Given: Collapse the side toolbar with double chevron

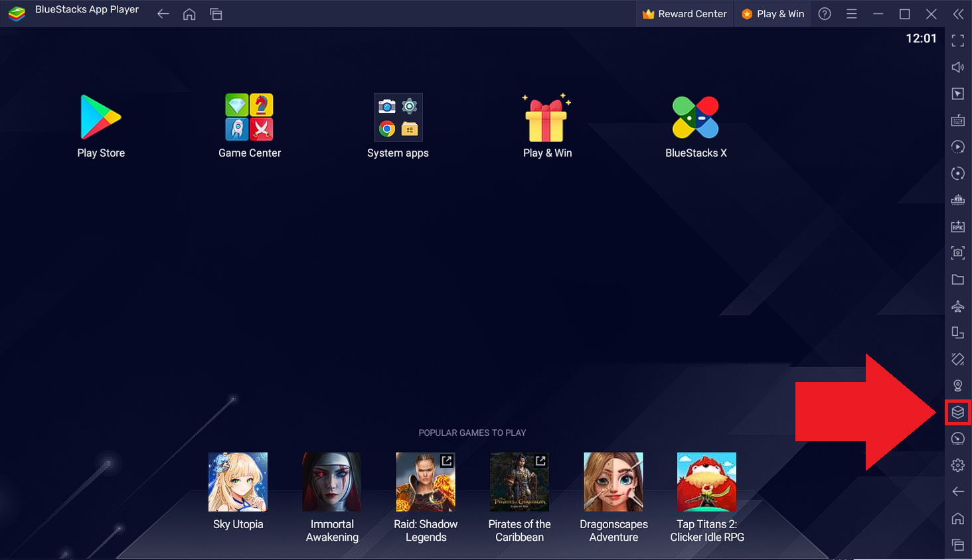Looking at the screenshot, I should pos(957,13).
